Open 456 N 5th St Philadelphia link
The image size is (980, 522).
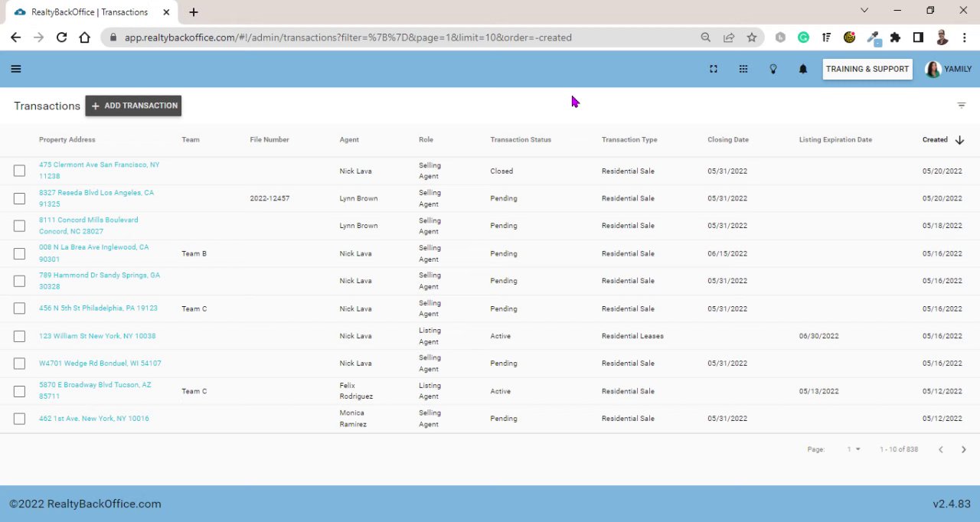(98, 308)
